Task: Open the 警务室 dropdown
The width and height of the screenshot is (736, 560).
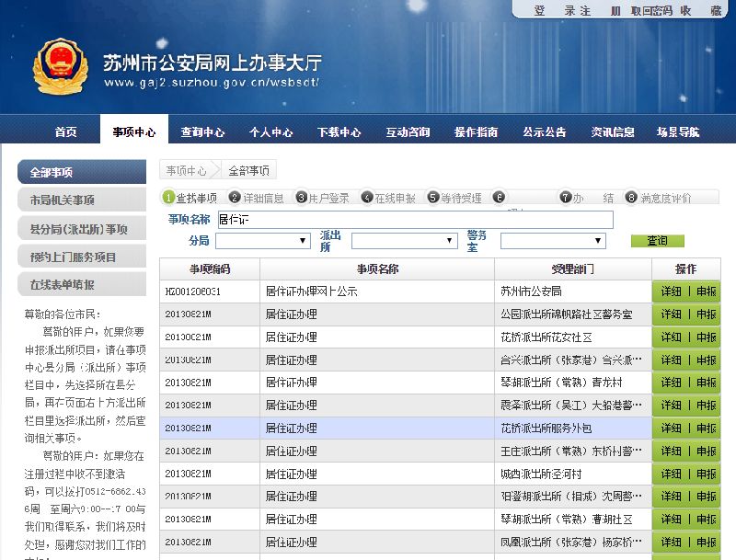Action: pyautogui.click(x=552, y=241)
